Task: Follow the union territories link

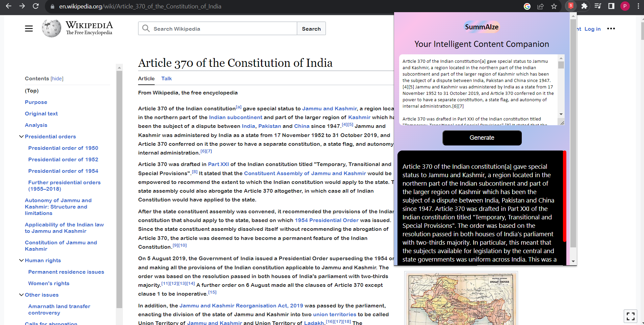Action: (334, 315)
